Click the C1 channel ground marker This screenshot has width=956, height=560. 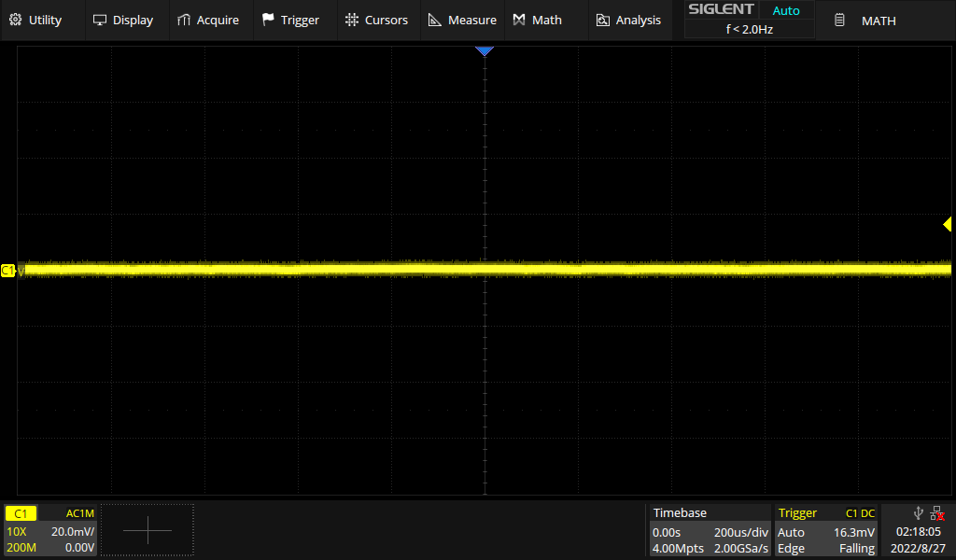pyautogui.click(x=8, y=271)
